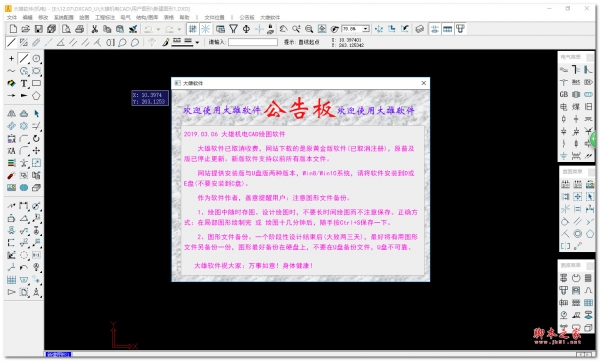Click the Move four-arrow tool
The image size is (600, 361).
click(36, 150)
